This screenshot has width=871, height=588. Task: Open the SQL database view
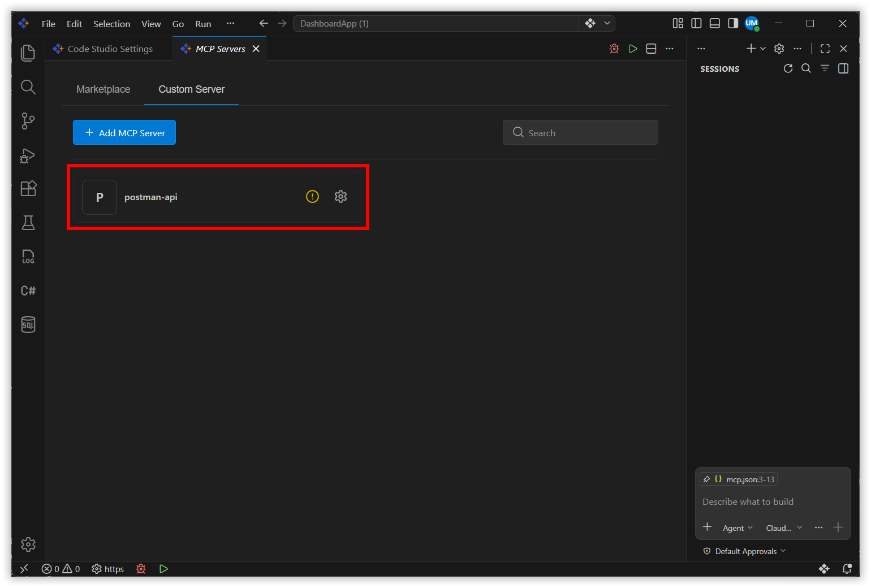tap(28, 325)
